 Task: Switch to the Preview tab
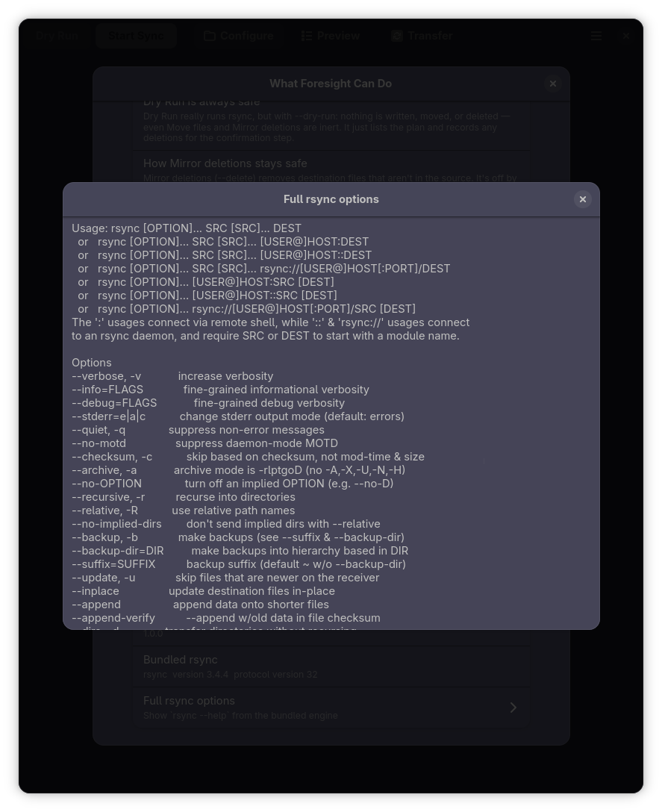coord(331,36)
